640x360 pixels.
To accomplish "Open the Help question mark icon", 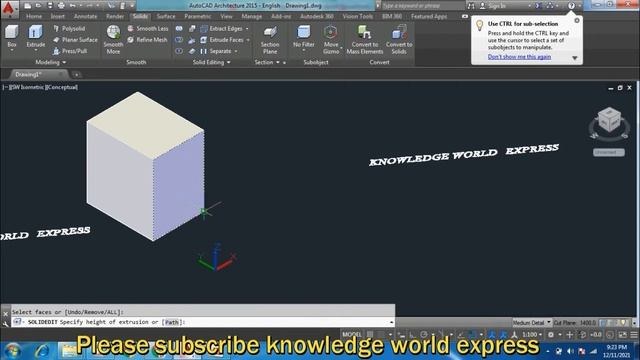I will [571, 6].
